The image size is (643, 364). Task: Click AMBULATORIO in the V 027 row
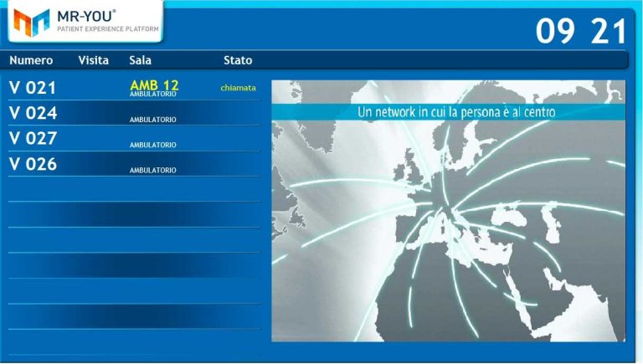click(x=152, y=145)
